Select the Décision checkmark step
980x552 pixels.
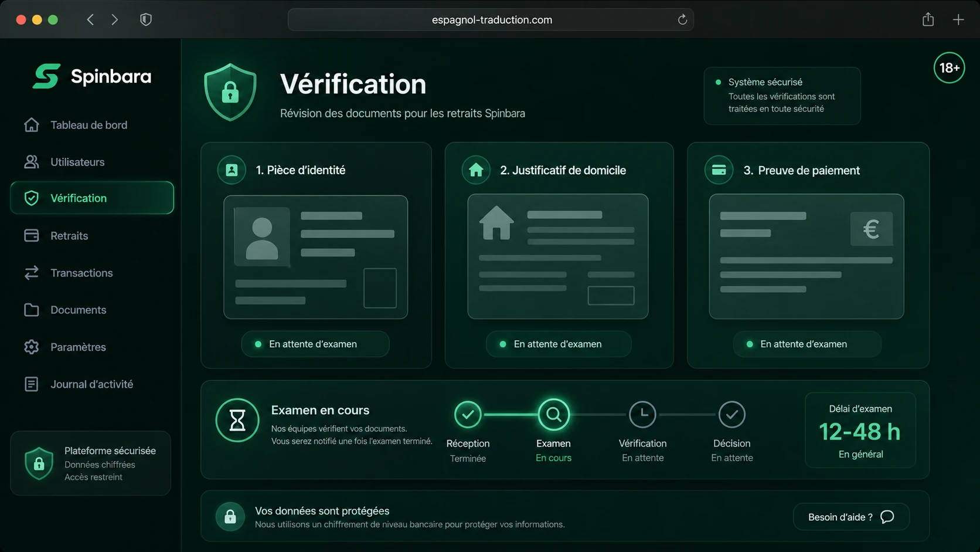point(732,415)
